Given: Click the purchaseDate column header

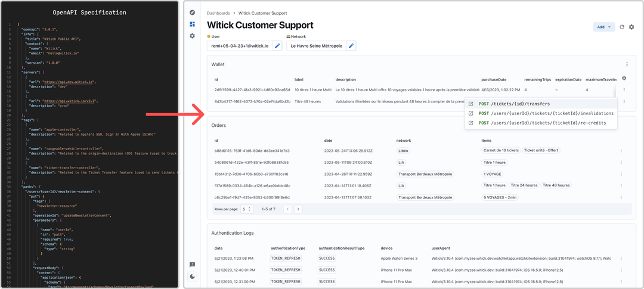Looking at the screenshot, I should point(494,79).
